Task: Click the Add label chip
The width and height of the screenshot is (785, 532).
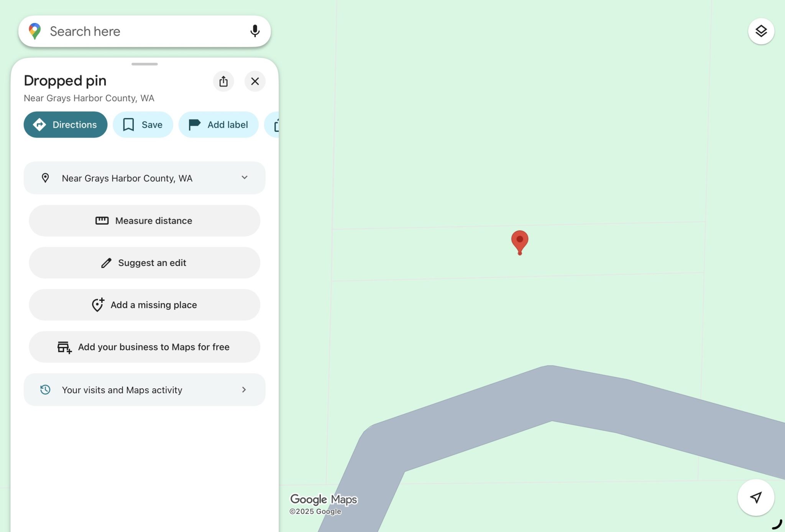Action: point(218,125)
